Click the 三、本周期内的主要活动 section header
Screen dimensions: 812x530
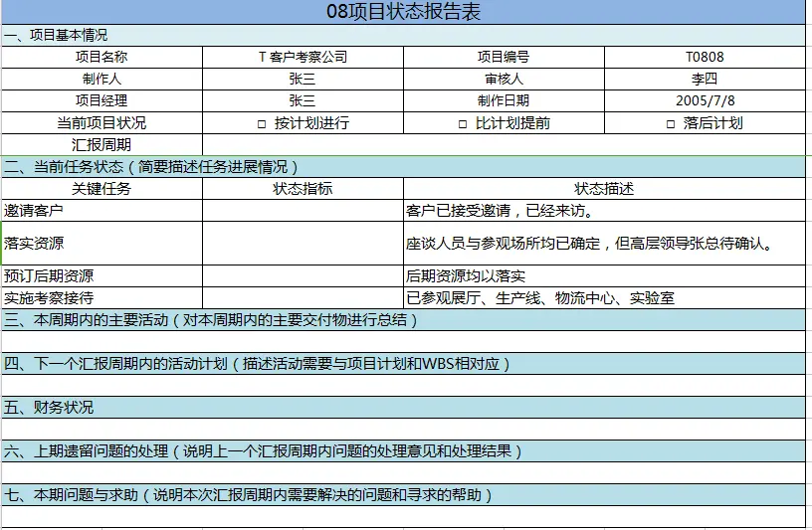403,320
